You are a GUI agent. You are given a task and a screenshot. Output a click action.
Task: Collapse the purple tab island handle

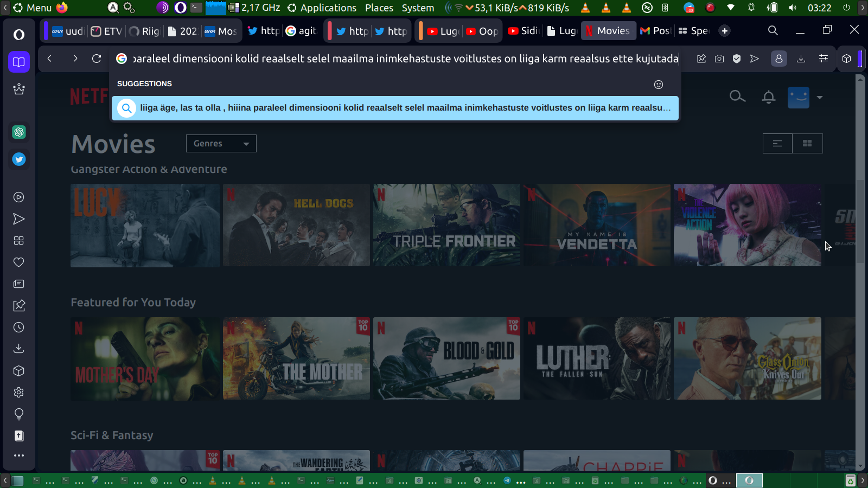[46, 31]
